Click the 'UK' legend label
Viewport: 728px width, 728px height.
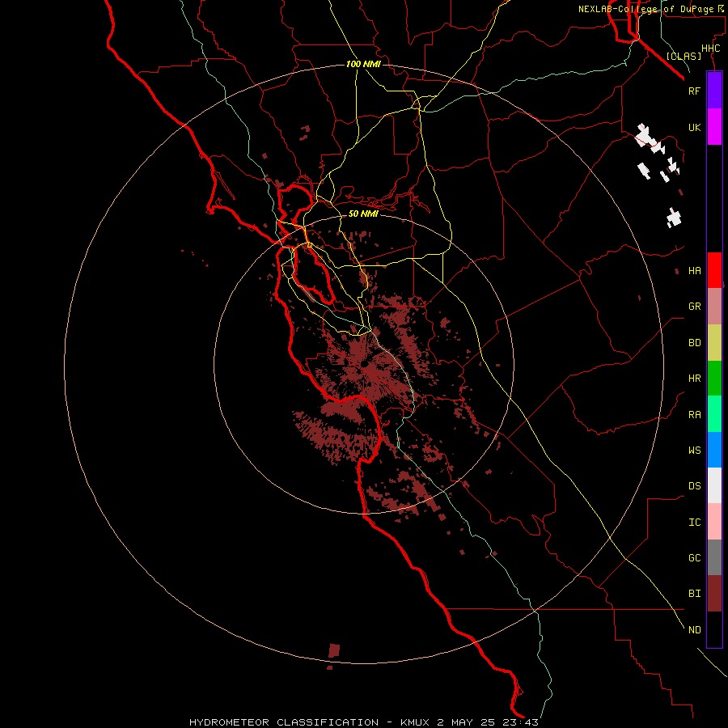coord(695,128)
